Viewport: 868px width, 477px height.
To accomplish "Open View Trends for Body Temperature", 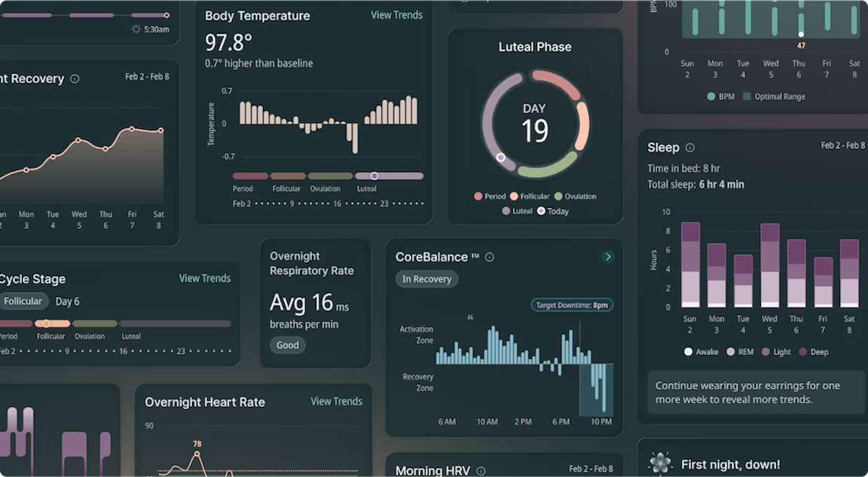I will pos(396,16).
